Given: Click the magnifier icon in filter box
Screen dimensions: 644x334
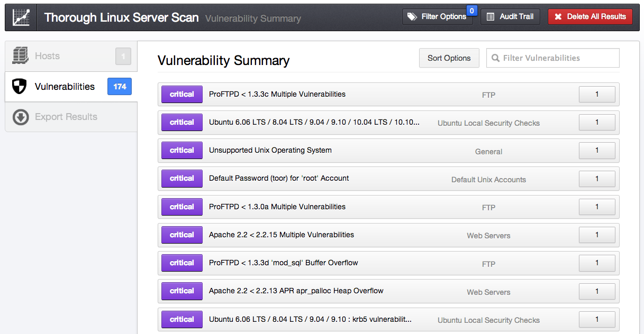Looking at the screenshot, I should point(495,58).
